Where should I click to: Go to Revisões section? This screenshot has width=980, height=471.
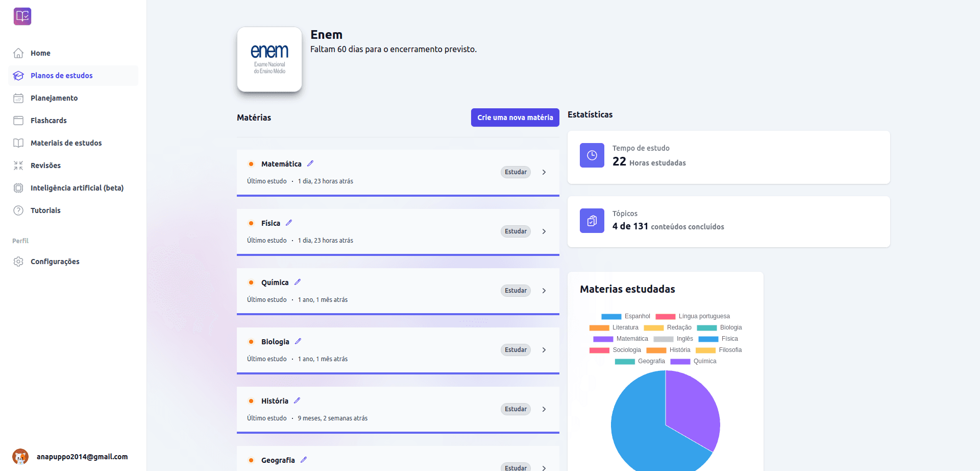click(73, 166)
